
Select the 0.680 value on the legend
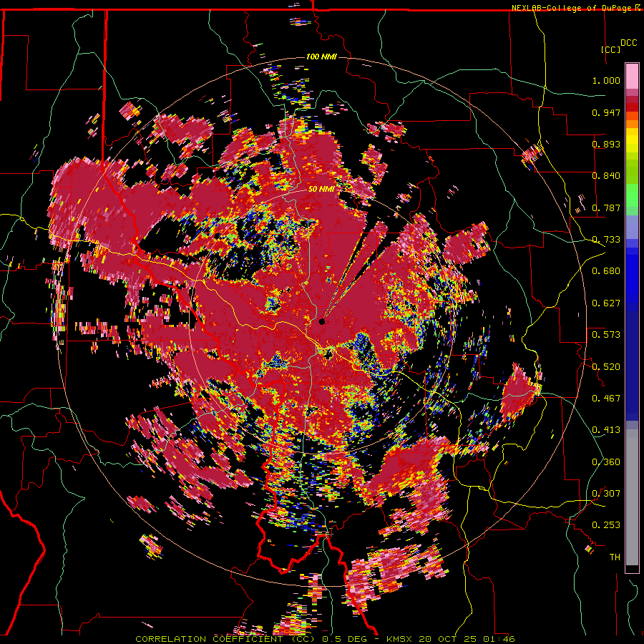606,271
